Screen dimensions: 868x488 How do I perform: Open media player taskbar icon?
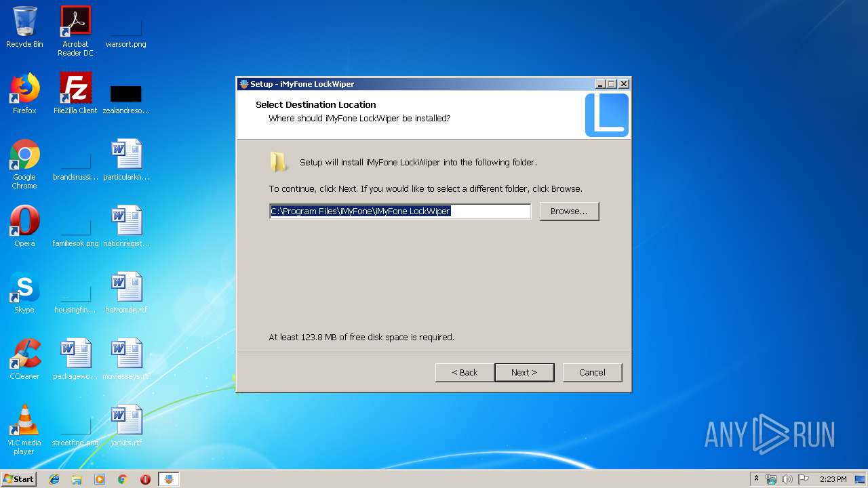pyautogui.click(x=100, y=479)
